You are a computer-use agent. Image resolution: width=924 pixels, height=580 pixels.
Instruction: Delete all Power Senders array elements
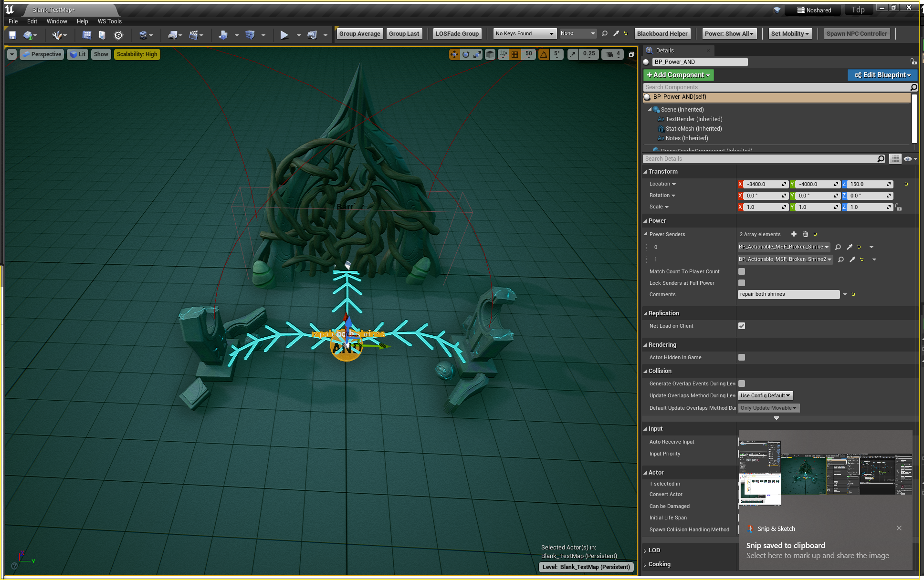(805, 234)
